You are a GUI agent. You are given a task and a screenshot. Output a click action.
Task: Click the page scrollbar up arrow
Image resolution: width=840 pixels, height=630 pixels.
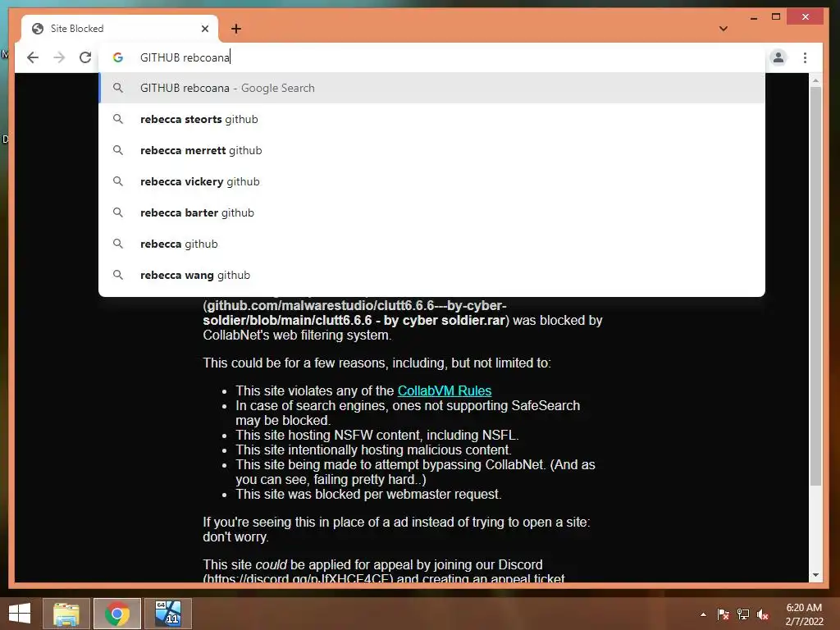(815, 80)
